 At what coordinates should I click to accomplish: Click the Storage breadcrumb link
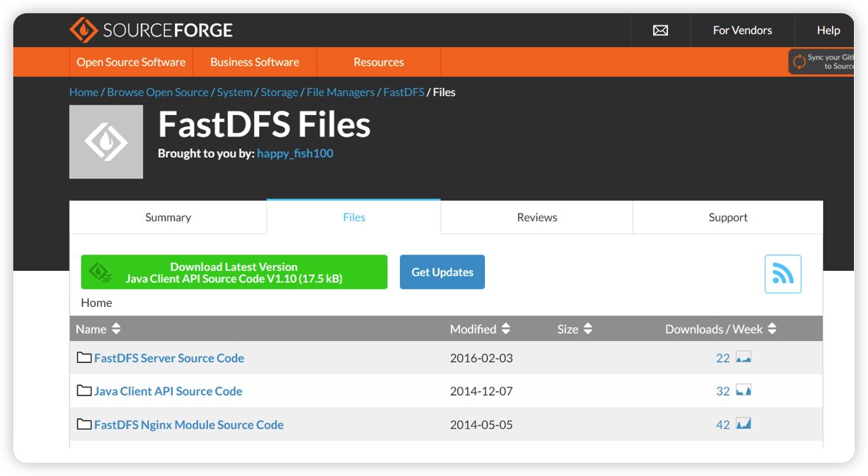click(280, 92)
